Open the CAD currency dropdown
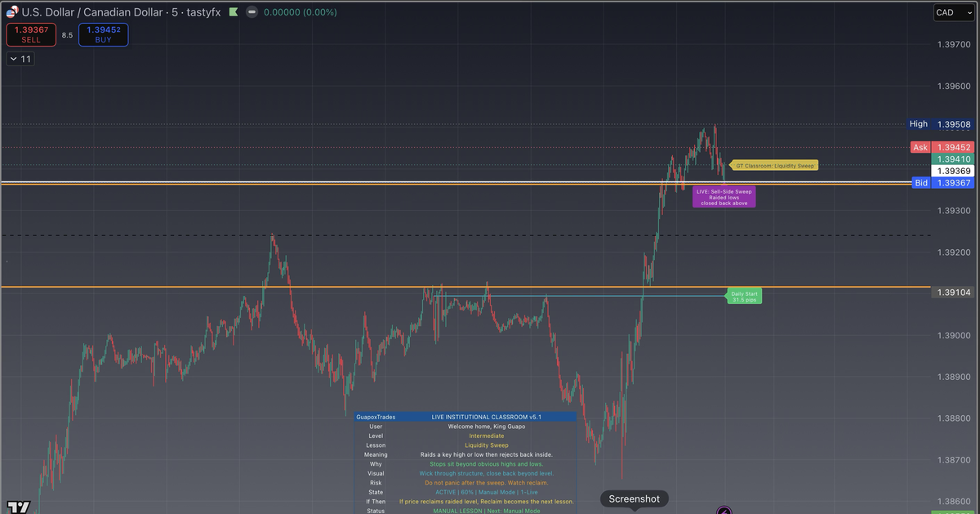The image size is (980, 514). [952, 12]
